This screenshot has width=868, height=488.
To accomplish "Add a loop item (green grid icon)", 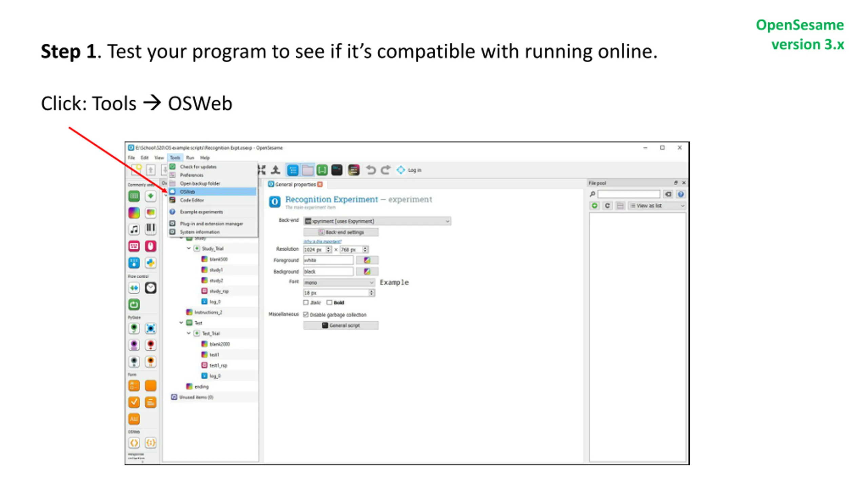I will [x=134, y=196].
